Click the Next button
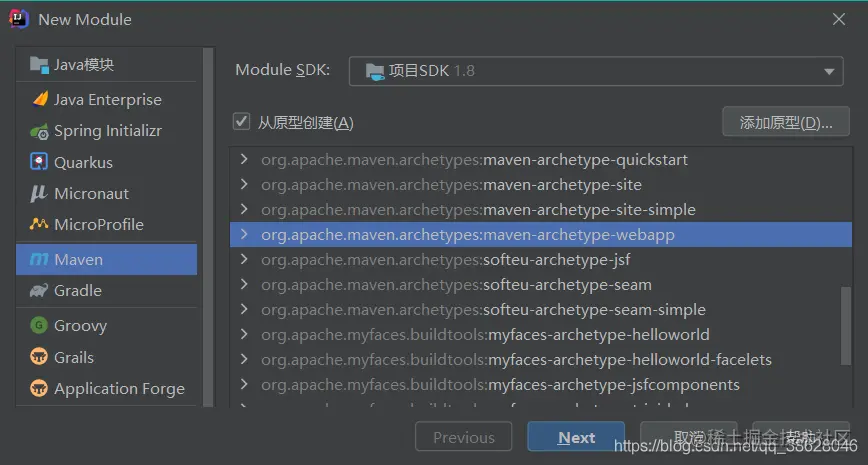Screen dimensions: 868x465 (x=576, y=437)
